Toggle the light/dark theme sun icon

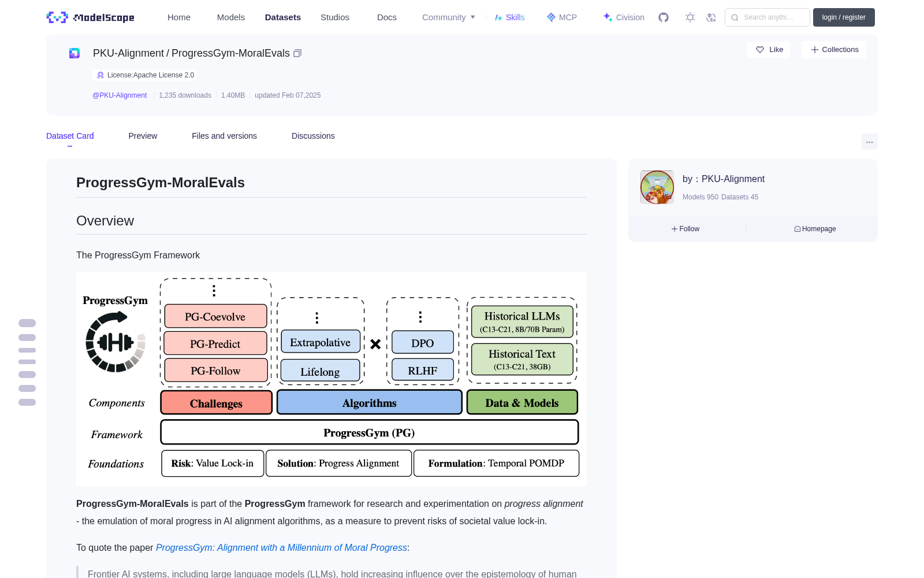coord(690,17)
